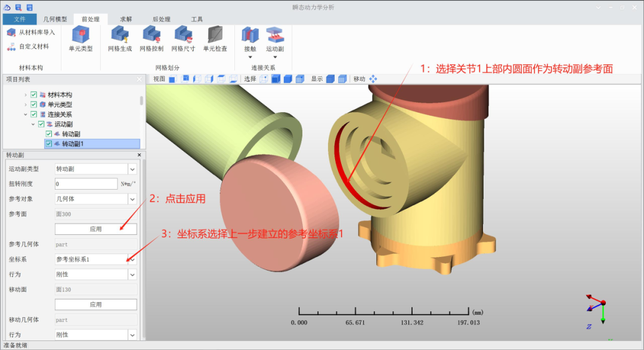Uncheck the 转动副1 tree checkbox
The image size is (644, 350).
[48, 144]
